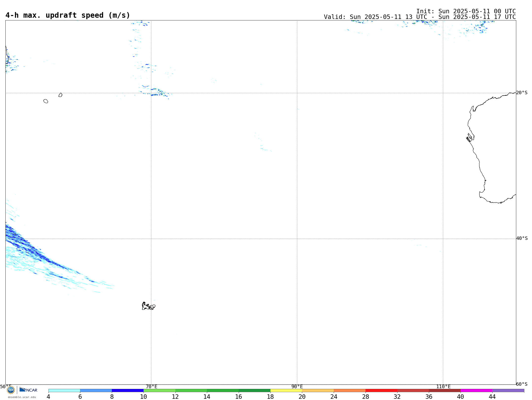Click the NSF logo icon
The image size is (532, 400).
[11, 390]
